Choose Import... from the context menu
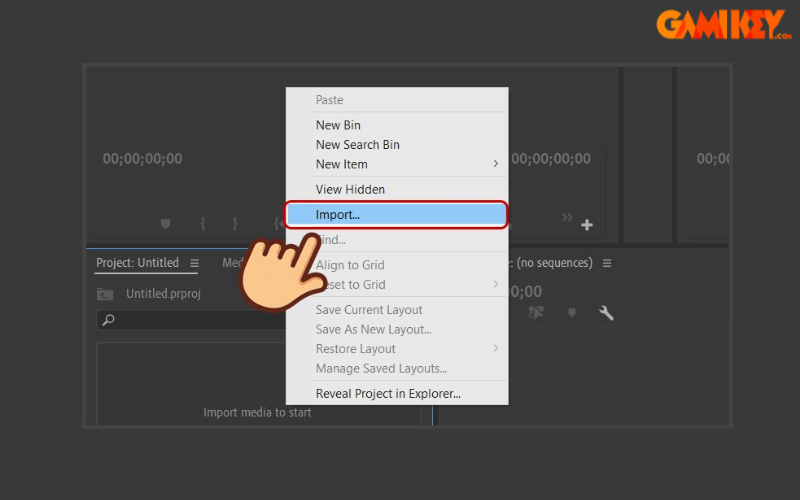Image resolution: width=800 pixels, height=500 pixels. [396, 215]
